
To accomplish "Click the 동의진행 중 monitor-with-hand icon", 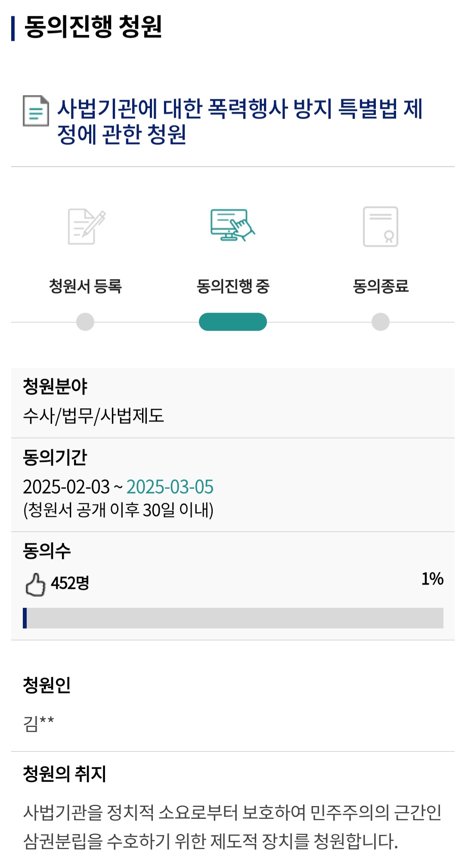I will pos(232,225).
